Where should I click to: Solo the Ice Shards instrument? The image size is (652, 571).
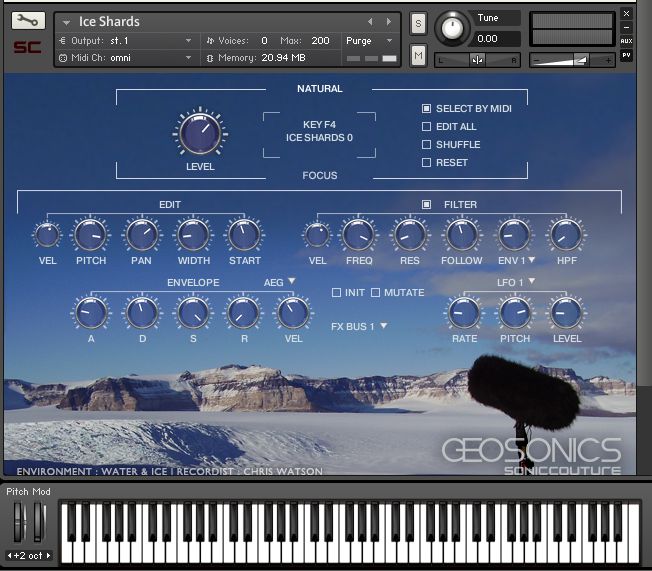(418, 23)
